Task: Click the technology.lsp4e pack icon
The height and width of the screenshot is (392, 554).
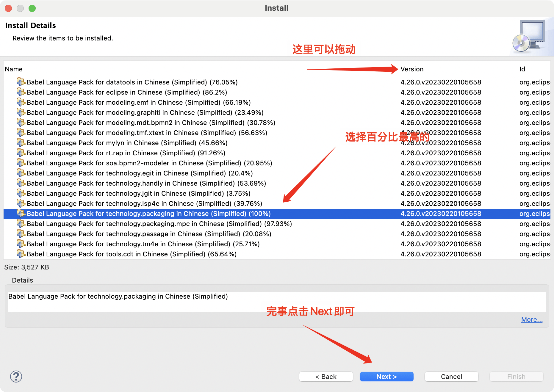Action: (x=21, y=203)
